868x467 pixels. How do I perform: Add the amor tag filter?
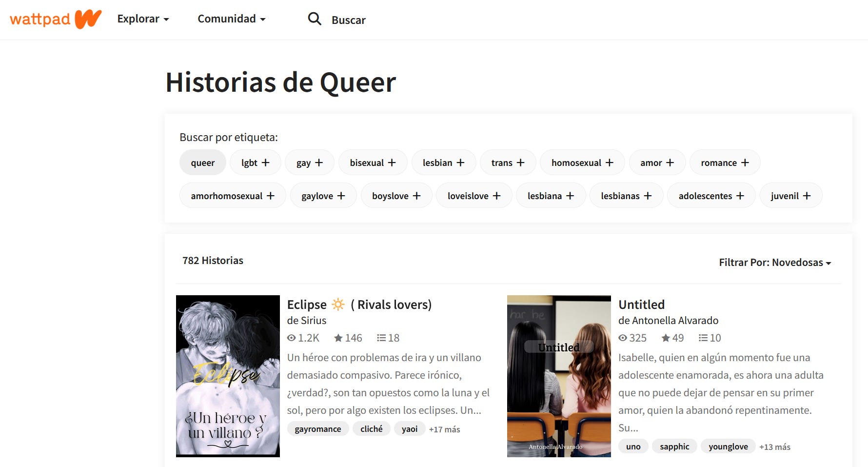point(657,162)
